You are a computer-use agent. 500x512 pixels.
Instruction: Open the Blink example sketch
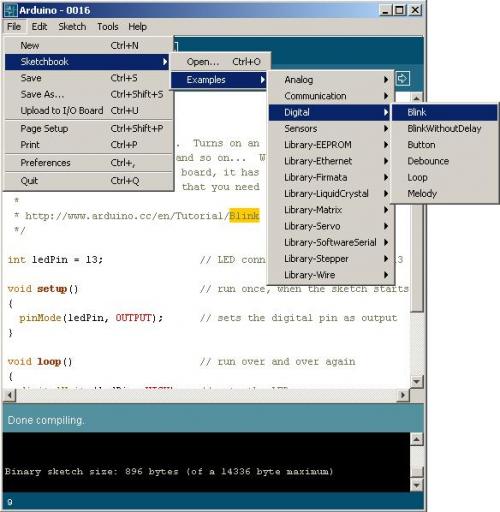(445, 112)
